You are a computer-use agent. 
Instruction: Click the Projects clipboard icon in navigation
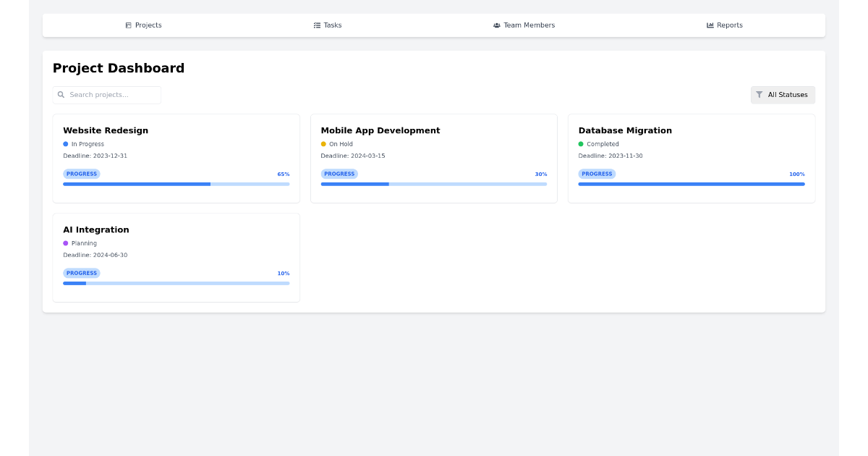[128, 25]
